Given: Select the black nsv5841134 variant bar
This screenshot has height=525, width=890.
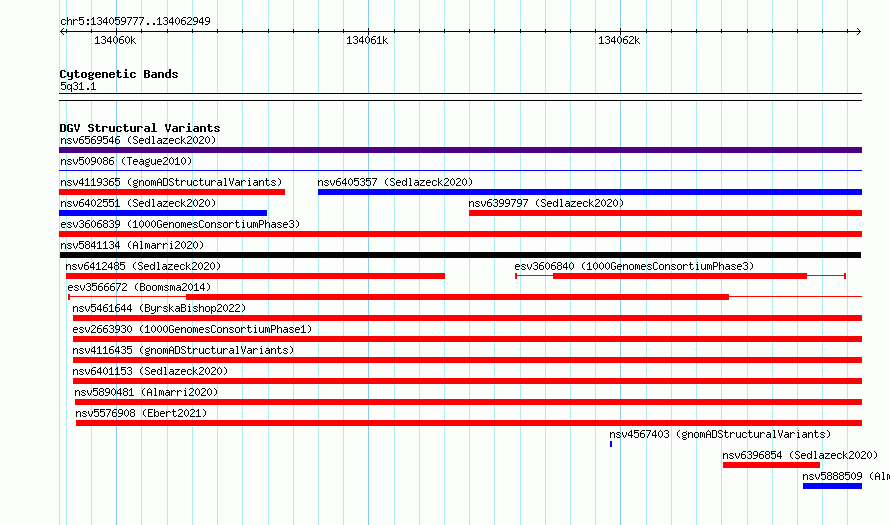Looking at the screenshot, I should pyautogui.click(x=460, y=255).
